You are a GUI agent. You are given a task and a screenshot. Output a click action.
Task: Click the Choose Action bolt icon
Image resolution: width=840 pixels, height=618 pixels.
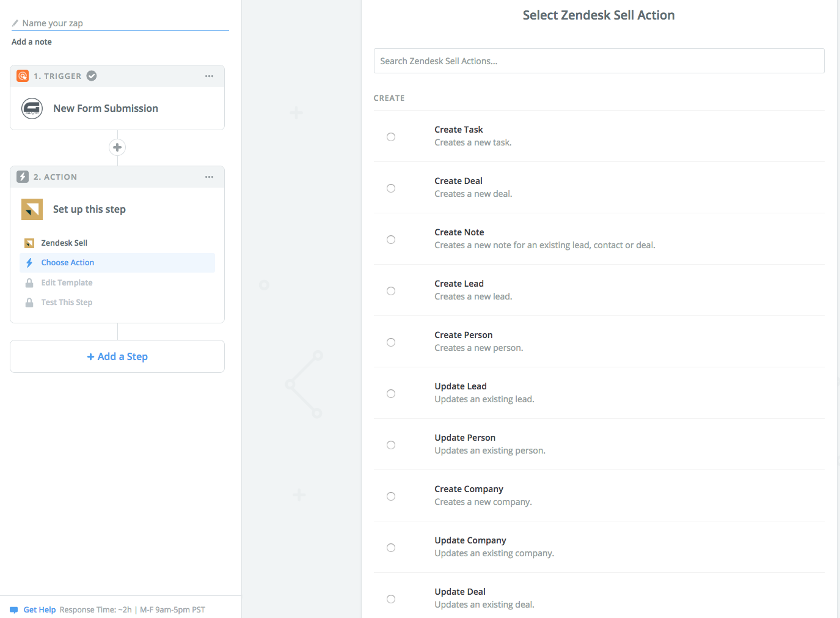pyautogui.click(x=29, y=263)
